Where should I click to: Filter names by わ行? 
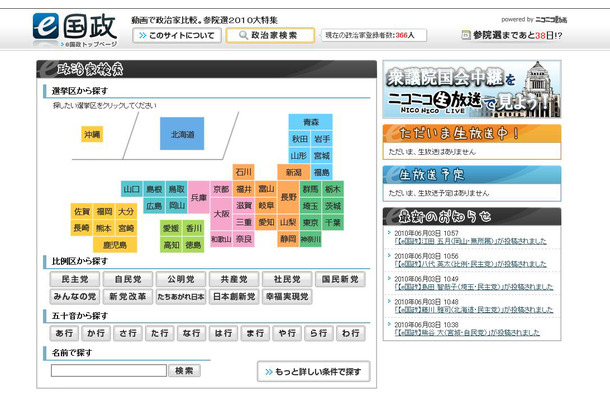click(x=351, y=333)
